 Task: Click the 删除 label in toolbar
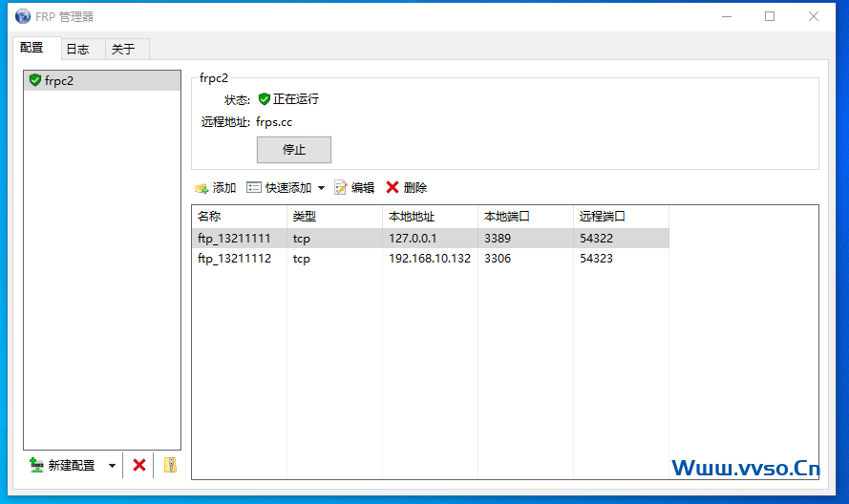pyautogui.click(x=415, y=188)
